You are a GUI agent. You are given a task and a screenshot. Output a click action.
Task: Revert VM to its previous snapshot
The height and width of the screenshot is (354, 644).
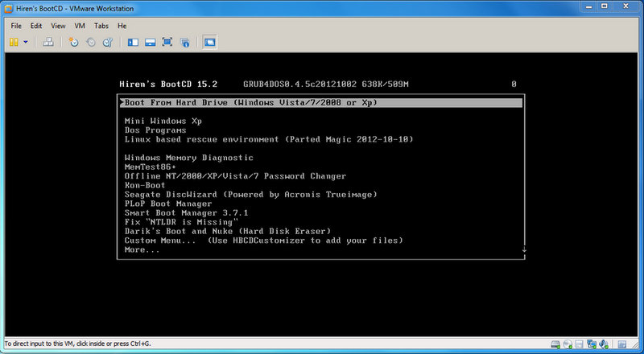[x=91, y=42]
